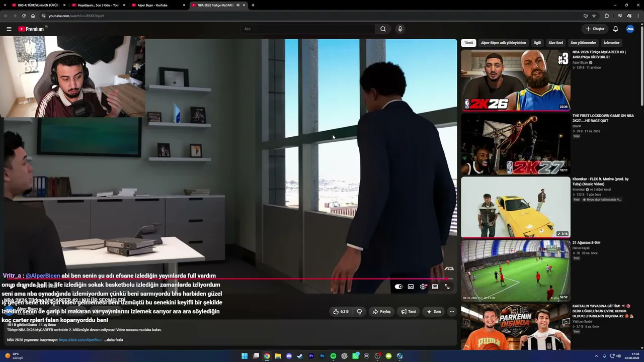Open Discord from the taskbar
The width and height of the screenshot is (644, 362).
point(289,356)
